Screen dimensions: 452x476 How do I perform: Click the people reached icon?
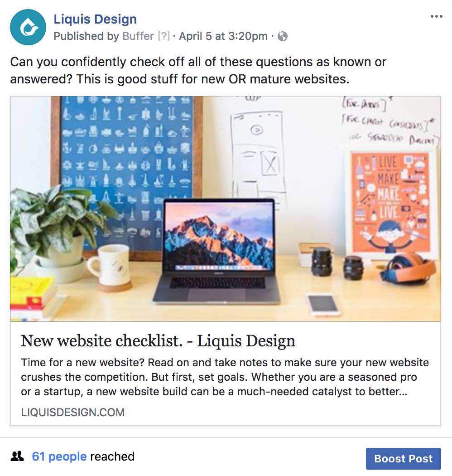coord(17,456)
